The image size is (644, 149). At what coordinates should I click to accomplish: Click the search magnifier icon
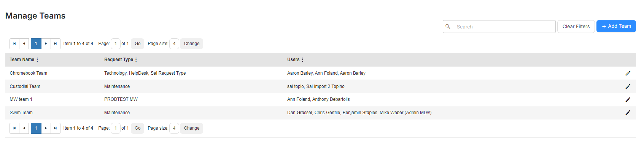(x=448, y=27)
